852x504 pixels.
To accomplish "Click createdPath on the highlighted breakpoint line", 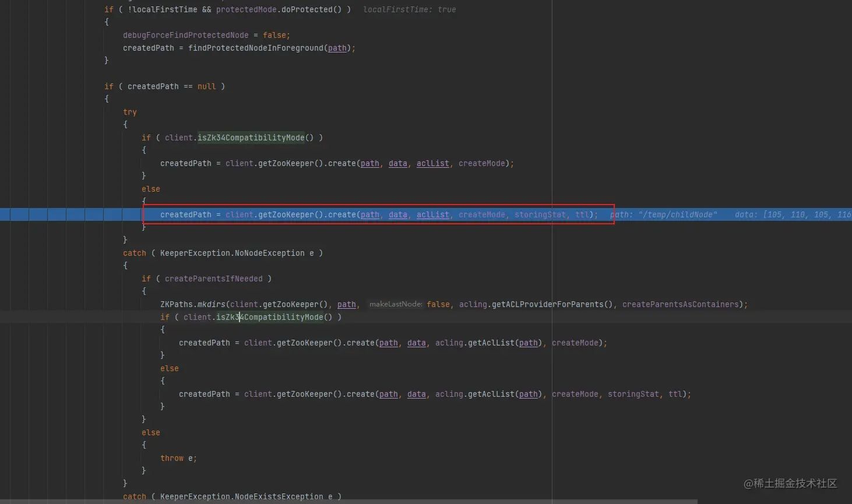I will click(185, 214).
